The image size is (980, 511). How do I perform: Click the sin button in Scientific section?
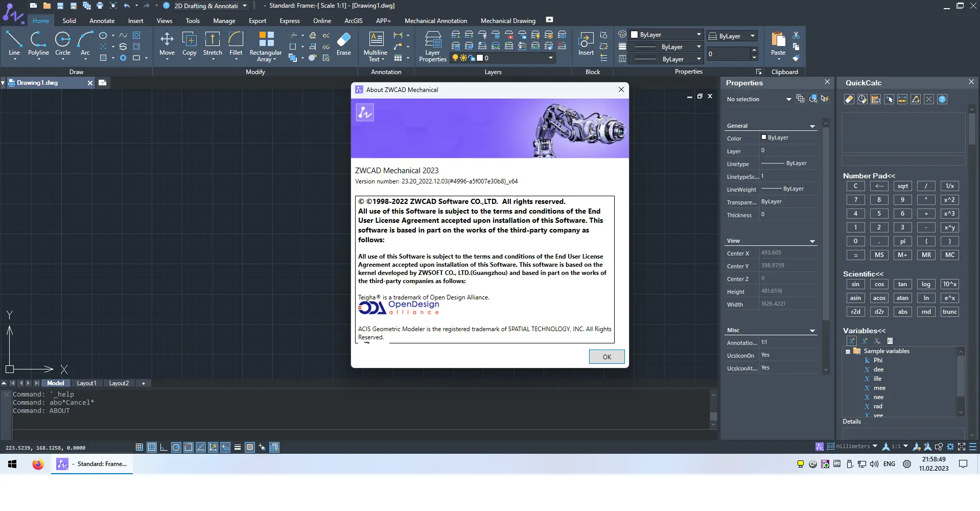pyautogui.click(x=856, y=284)
